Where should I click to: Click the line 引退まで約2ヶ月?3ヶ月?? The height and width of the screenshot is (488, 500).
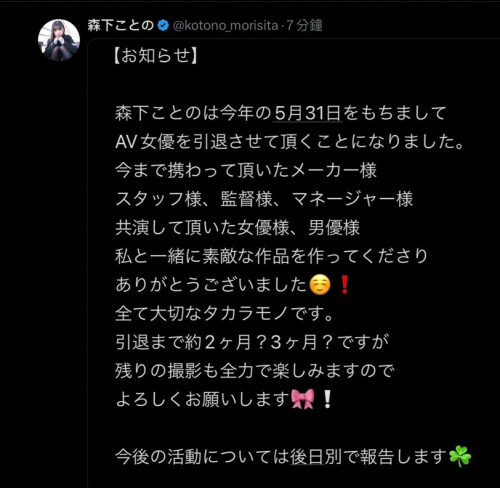(252, 342)
